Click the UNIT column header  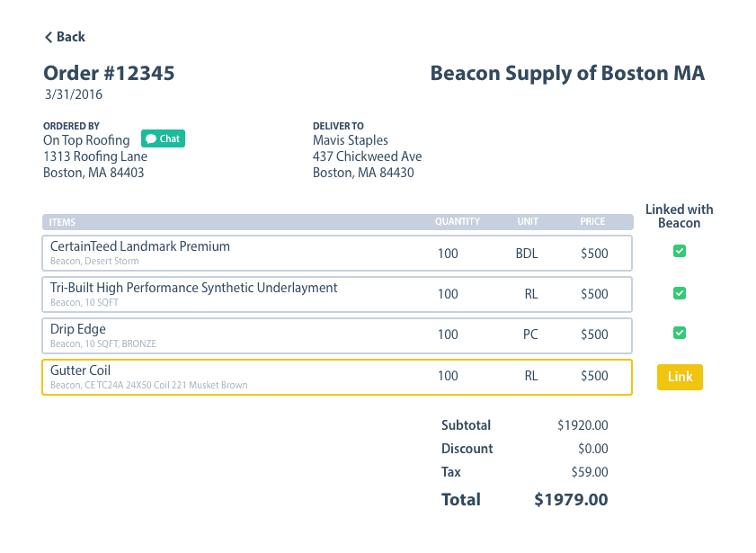pyautogui.click(x=528, y=221)
